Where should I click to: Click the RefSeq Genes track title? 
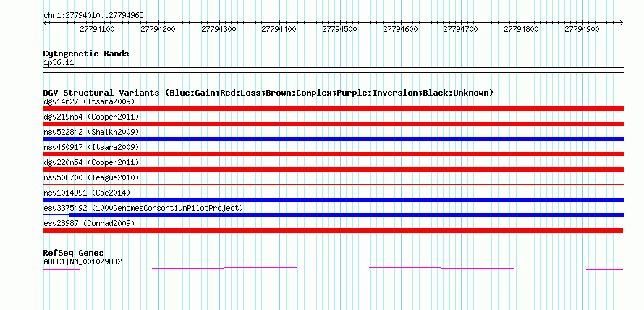pyautogui.click(x=74, y=253)
